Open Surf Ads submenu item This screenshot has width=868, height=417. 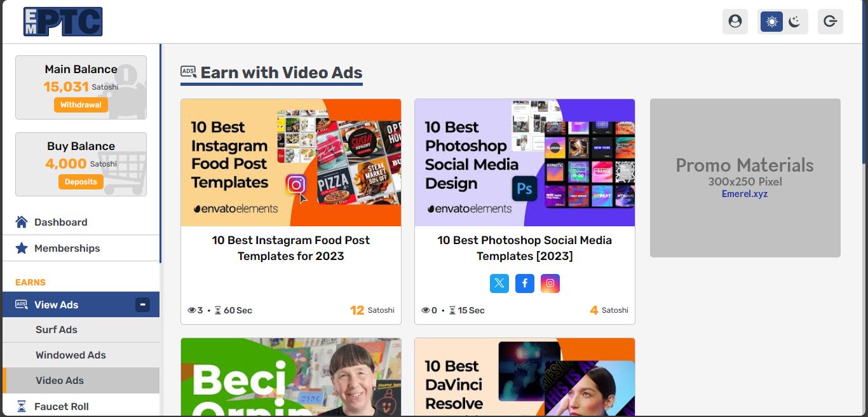(81, 329)
